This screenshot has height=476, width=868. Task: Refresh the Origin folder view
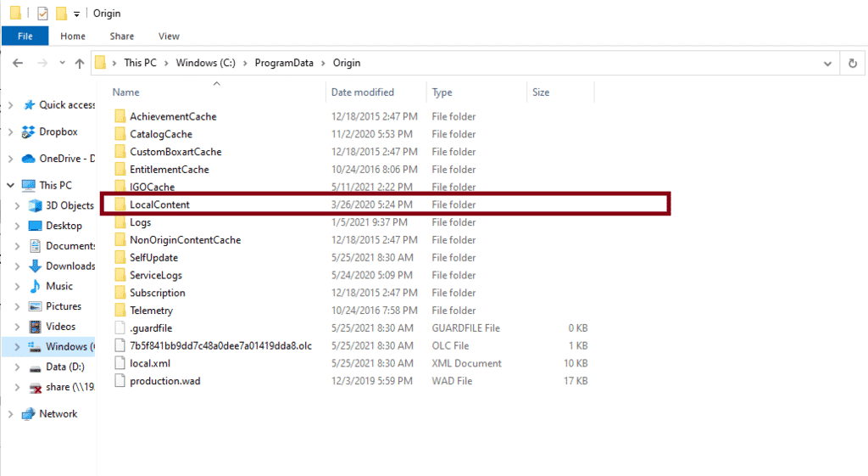(x=853, y=63)
